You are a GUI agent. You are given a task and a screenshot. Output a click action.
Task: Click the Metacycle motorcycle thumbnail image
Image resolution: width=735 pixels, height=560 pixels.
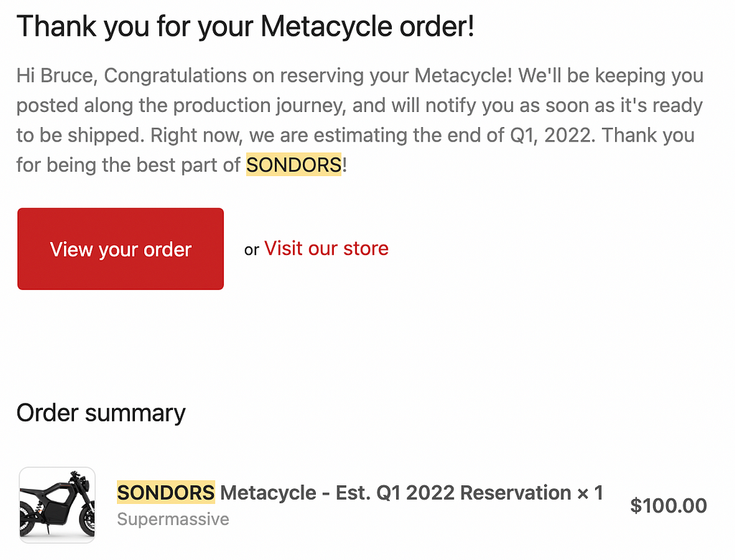coord(57,505)
